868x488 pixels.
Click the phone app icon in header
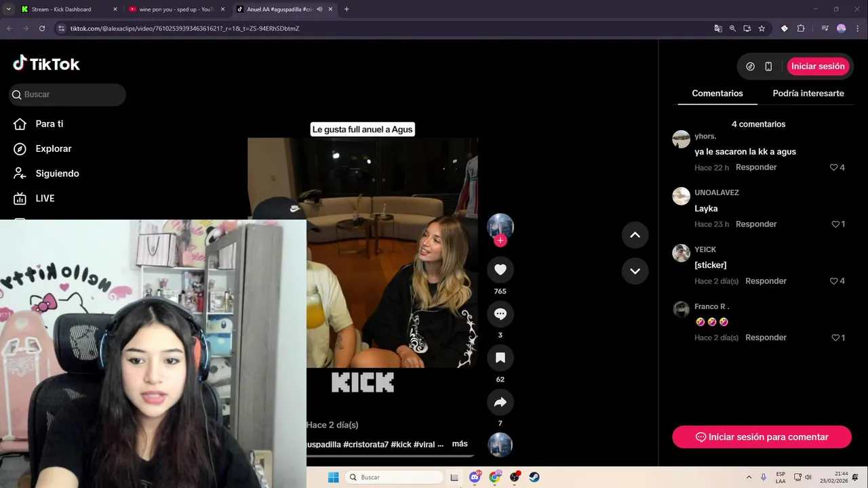[768, 66]
